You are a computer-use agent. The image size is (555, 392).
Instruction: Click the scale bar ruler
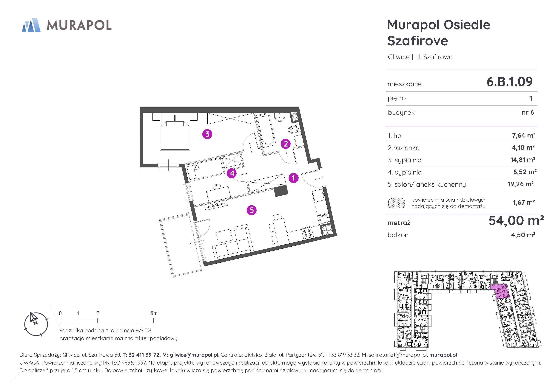[x=107, y=321]
